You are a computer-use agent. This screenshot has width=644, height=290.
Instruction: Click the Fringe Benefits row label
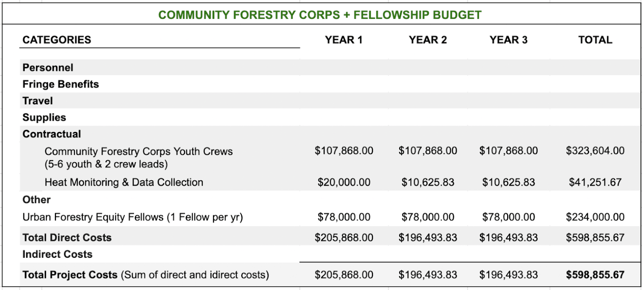click(x=61, y=84)
